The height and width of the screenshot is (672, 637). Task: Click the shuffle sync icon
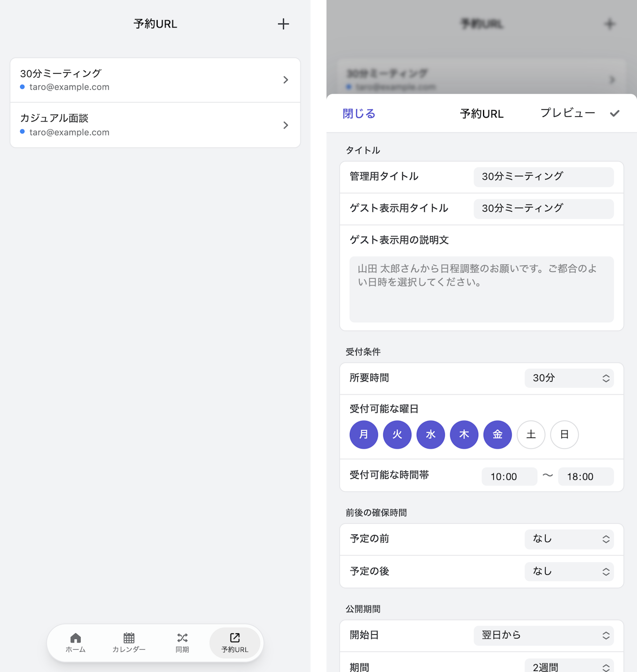[182, 637]
